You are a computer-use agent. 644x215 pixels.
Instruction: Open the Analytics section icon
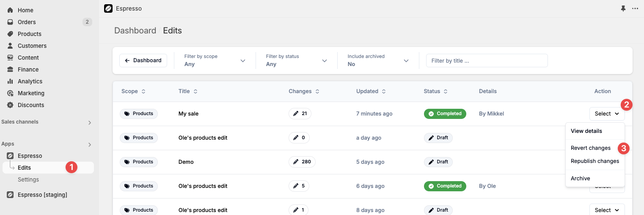click(x=10, y=81)
